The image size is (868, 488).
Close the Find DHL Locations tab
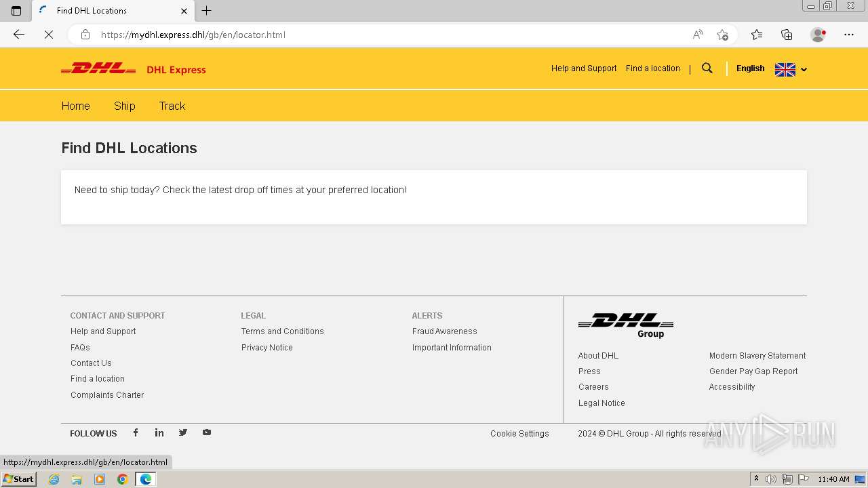[184, 11]
